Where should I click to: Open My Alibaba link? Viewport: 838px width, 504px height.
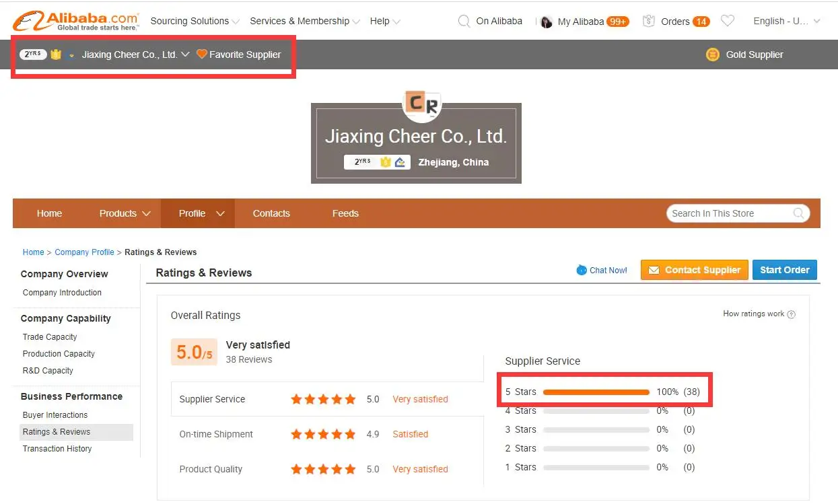(581, 22)
